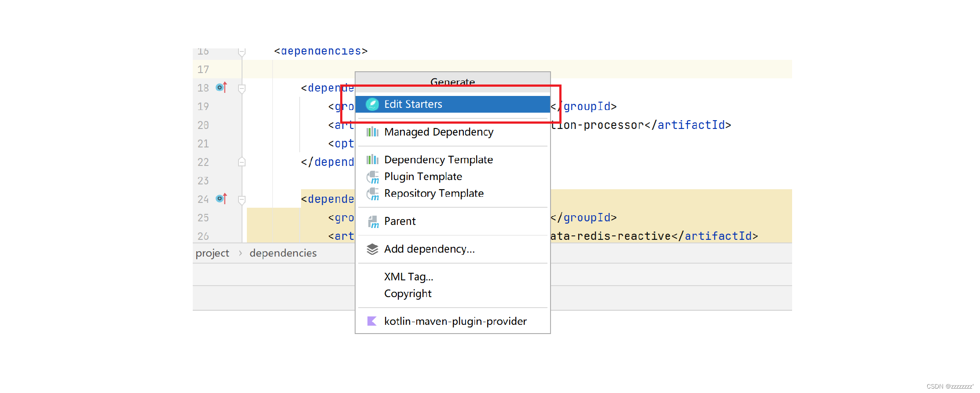Pick the Plugin Template option
The image size is (980, 393).
(452, 176)
